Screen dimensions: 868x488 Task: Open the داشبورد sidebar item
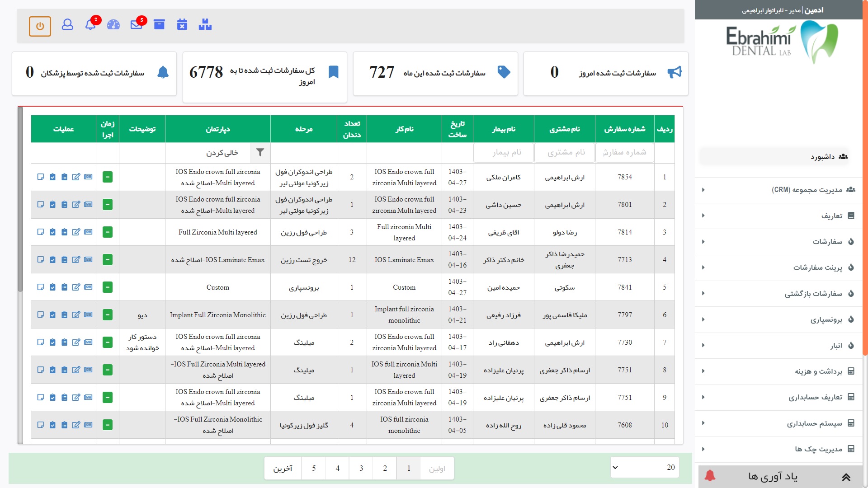pyautogui.click(x=823, y=157)
